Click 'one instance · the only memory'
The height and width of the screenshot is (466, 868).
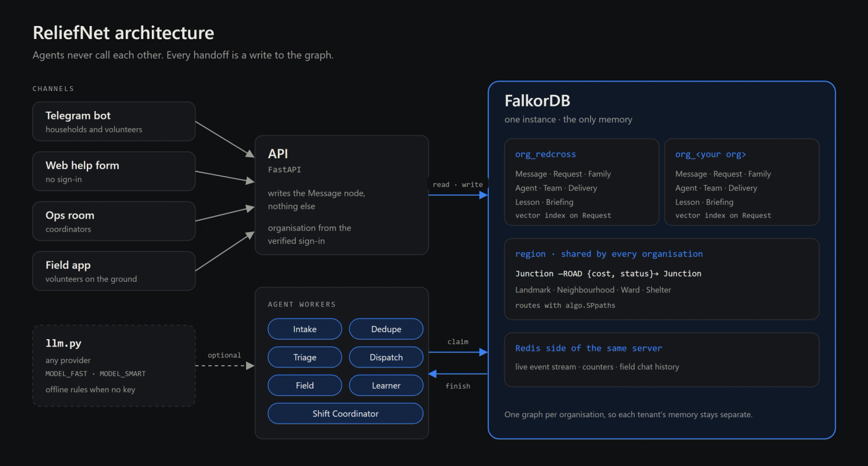pyautogui.click(x=569, y=119)
